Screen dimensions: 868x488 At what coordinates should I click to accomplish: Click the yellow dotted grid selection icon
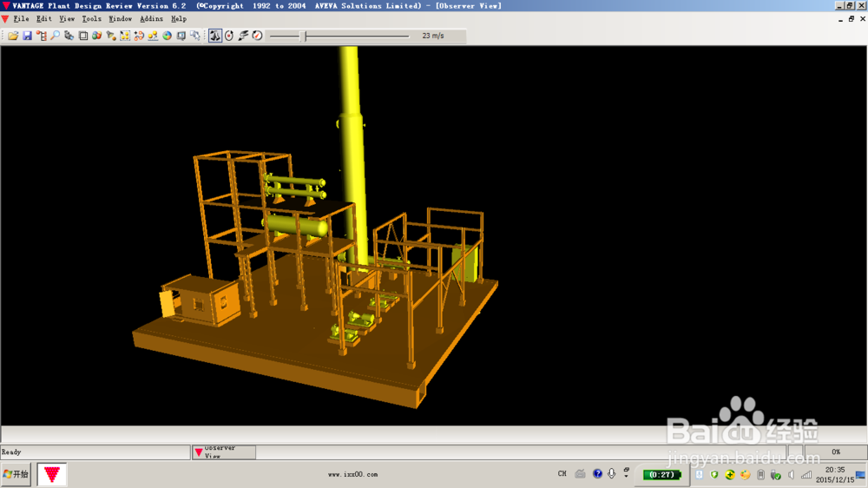[x=124, y=36]
